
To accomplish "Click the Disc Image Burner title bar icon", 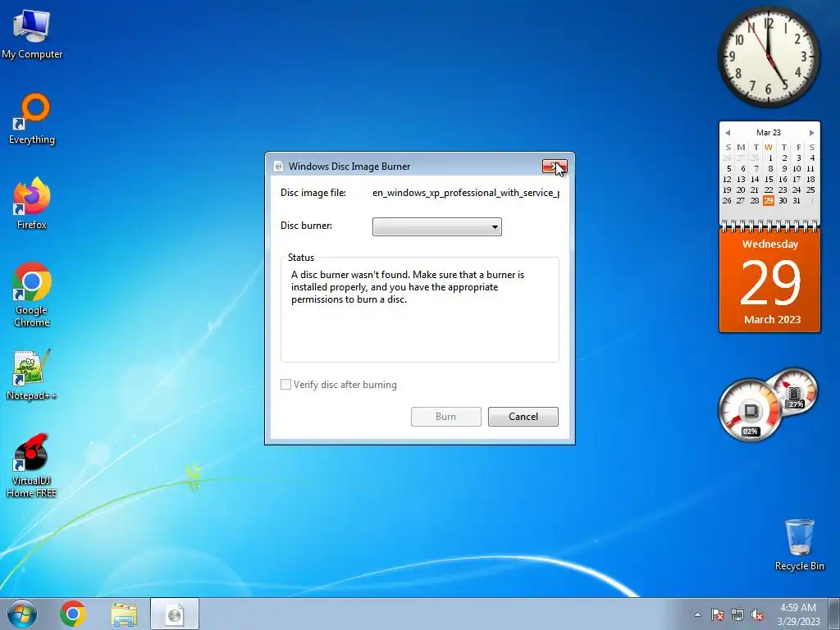I will (279, 167).
